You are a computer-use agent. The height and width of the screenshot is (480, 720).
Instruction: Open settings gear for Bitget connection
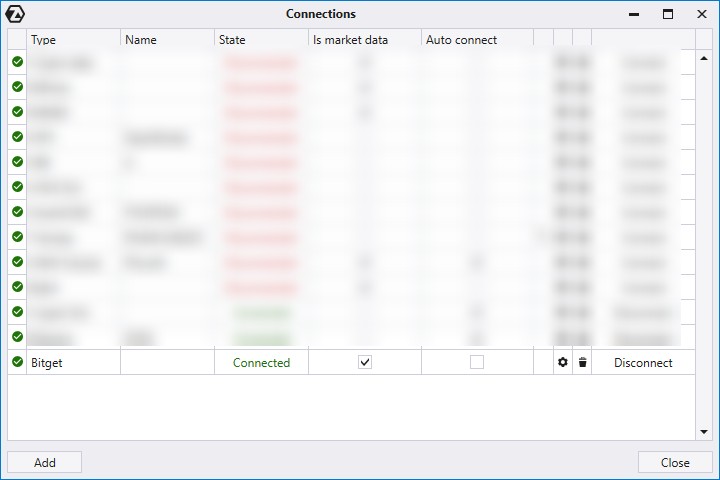[x=562, y=362]
